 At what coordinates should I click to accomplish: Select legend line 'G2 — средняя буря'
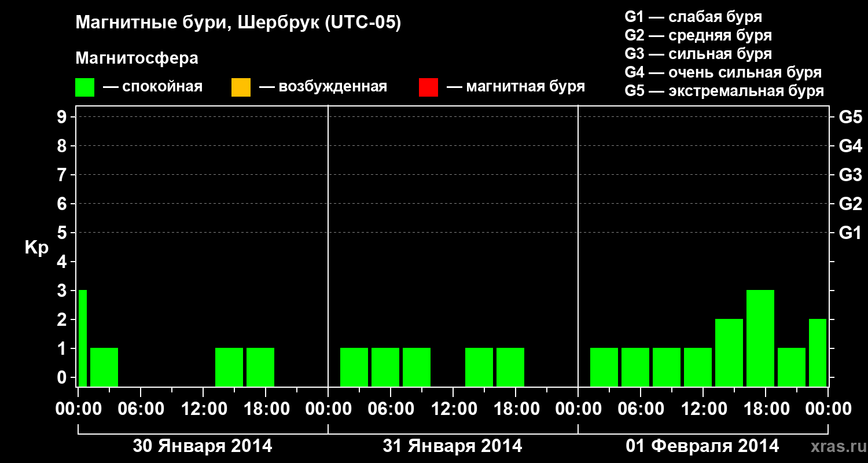pyautogui.click(x=698, y=35)
